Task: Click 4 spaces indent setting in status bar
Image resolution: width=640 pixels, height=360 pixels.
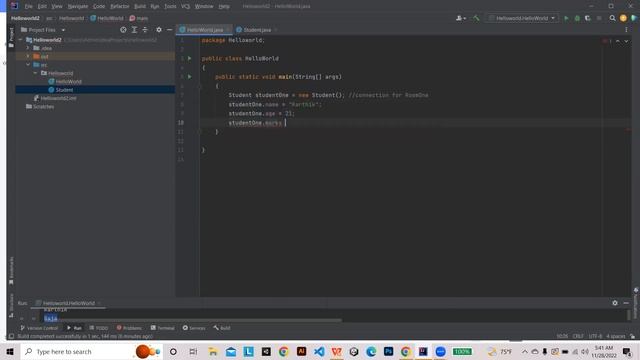Action: point(616,336)
